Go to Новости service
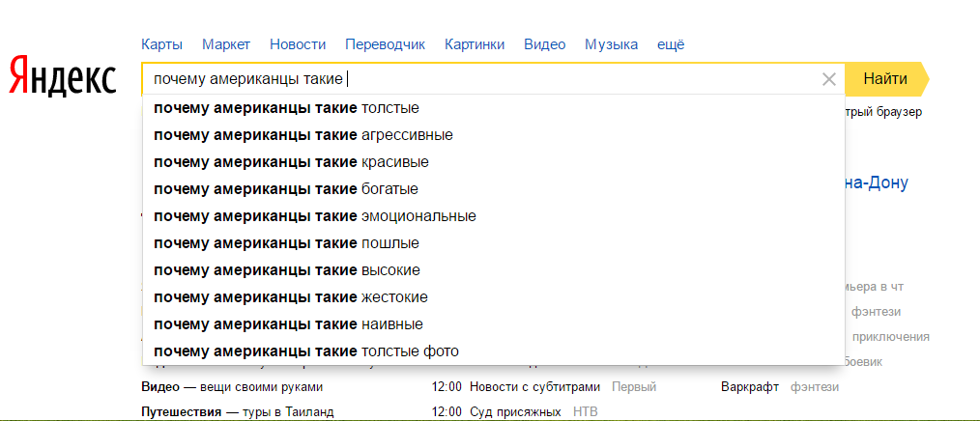 point(298,44)
